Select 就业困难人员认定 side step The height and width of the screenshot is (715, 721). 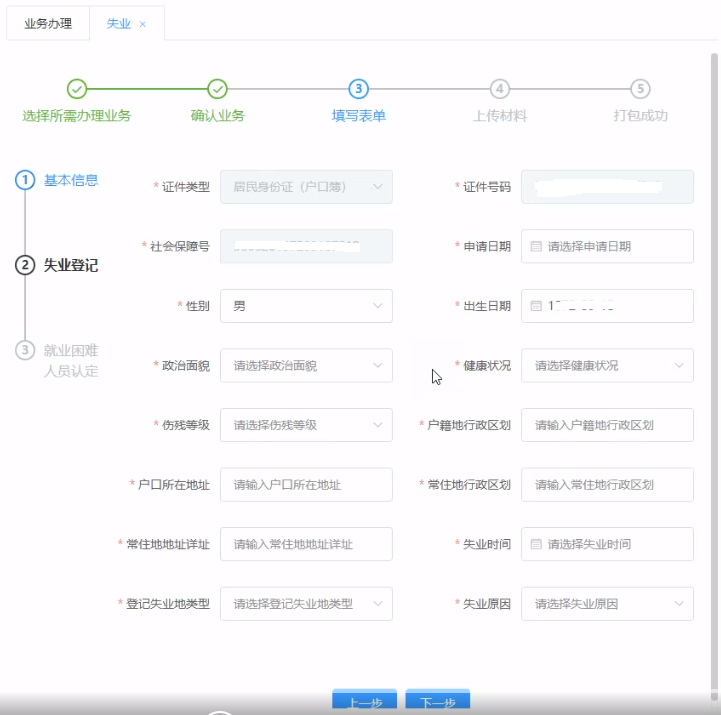coord(71,360)
